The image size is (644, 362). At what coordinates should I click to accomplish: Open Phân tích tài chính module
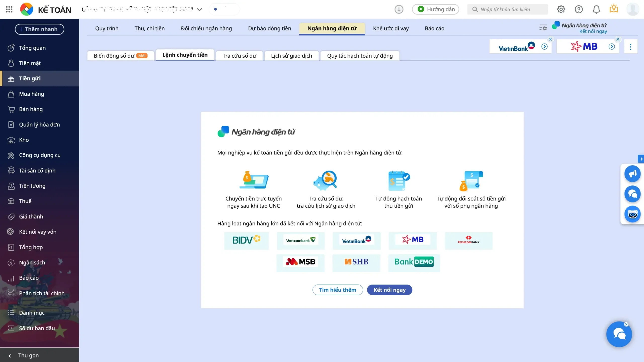tap(39, 293)
